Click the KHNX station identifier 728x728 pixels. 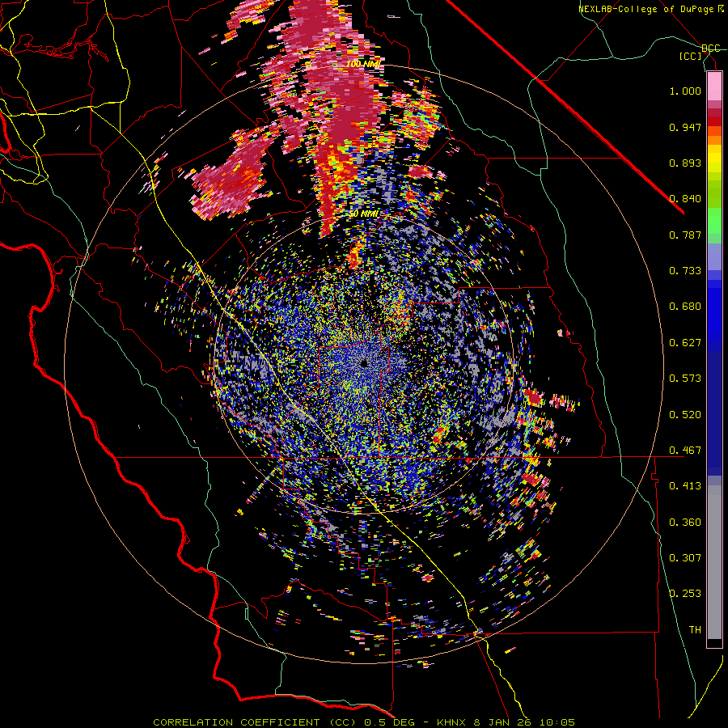[x=452, y=722]
